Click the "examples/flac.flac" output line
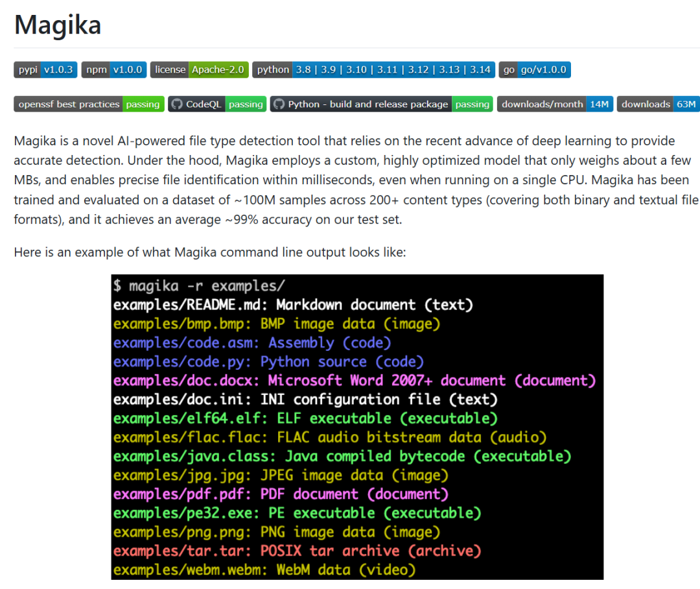Image resolution: width=700 pixels, height=589 pixels. (330, 437)
